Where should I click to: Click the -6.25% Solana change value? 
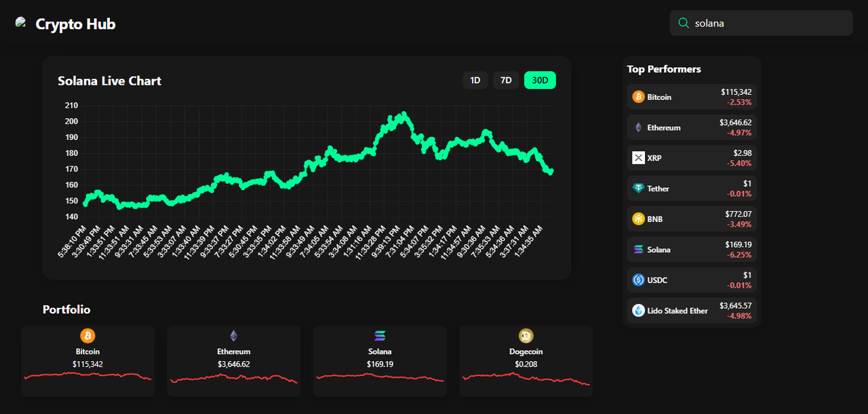739,255
